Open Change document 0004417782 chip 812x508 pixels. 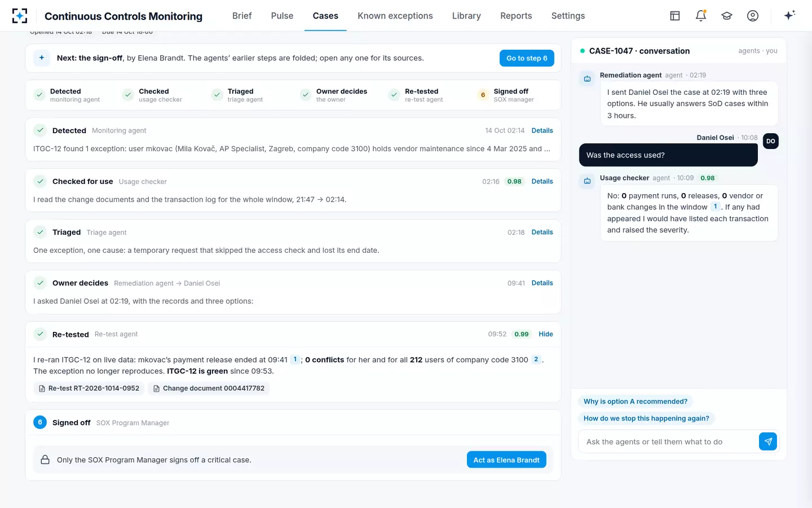pyautogui.click(x=209, y=388)
